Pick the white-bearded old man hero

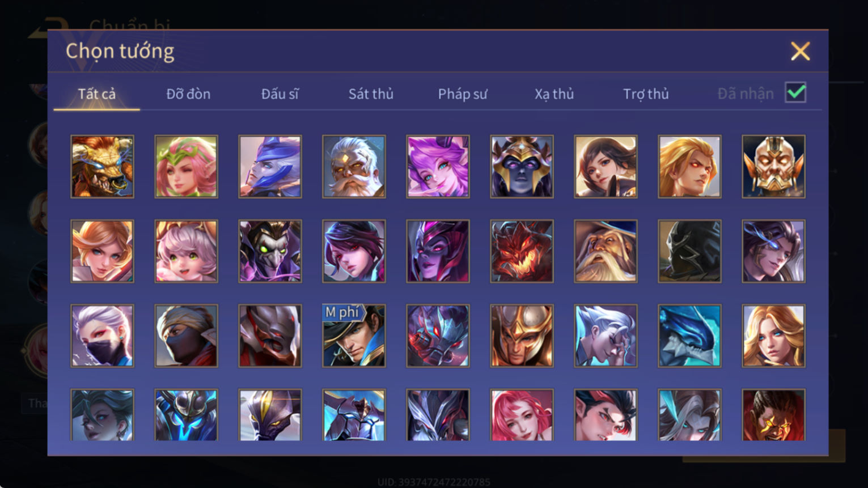[x=354, y=167]
